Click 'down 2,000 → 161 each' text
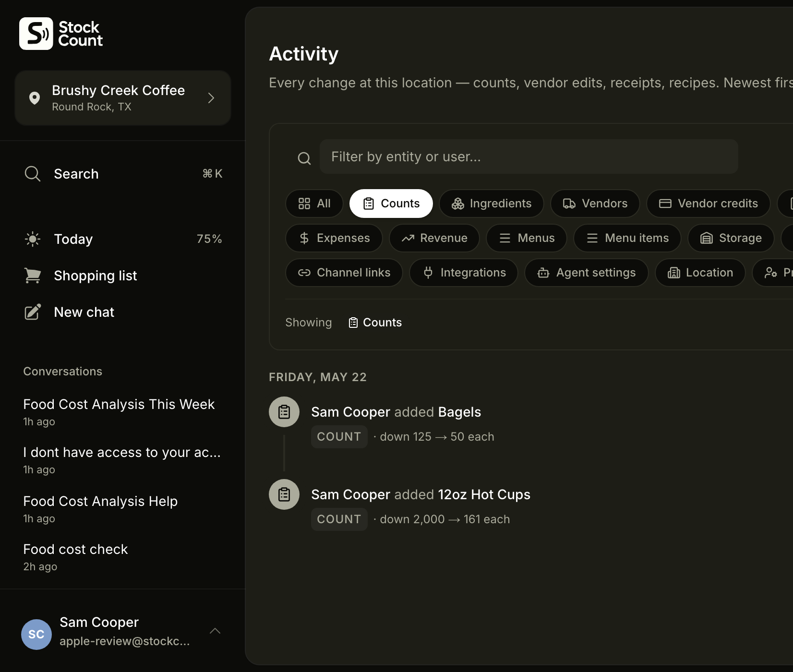793x672 pixels. 445,519
